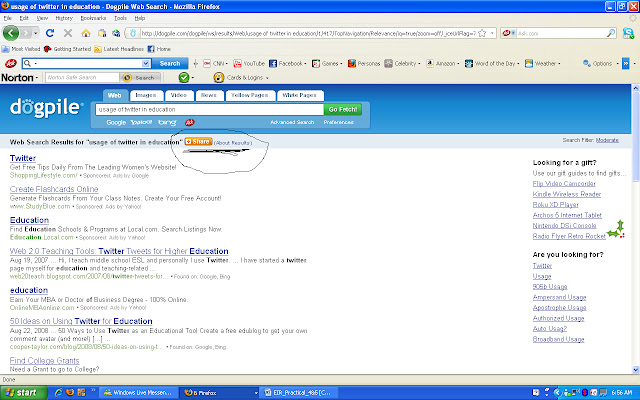Stop page loading with X icon

click(x=68, y=33)
